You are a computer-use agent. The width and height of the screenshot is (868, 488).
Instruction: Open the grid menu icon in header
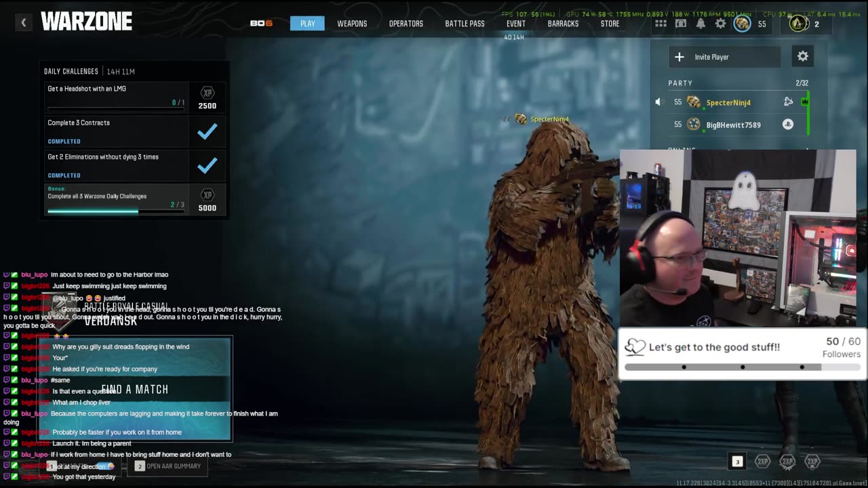[x=660, y=24]
